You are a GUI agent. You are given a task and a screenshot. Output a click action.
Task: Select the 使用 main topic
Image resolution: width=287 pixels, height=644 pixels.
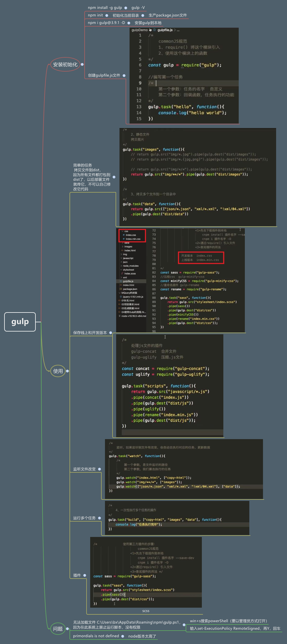point(58,371)
